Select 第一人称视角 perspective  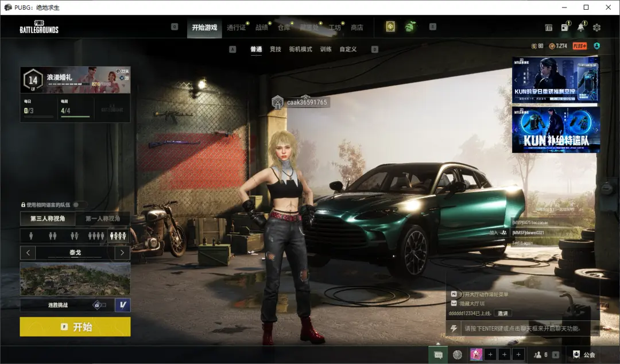103,218
